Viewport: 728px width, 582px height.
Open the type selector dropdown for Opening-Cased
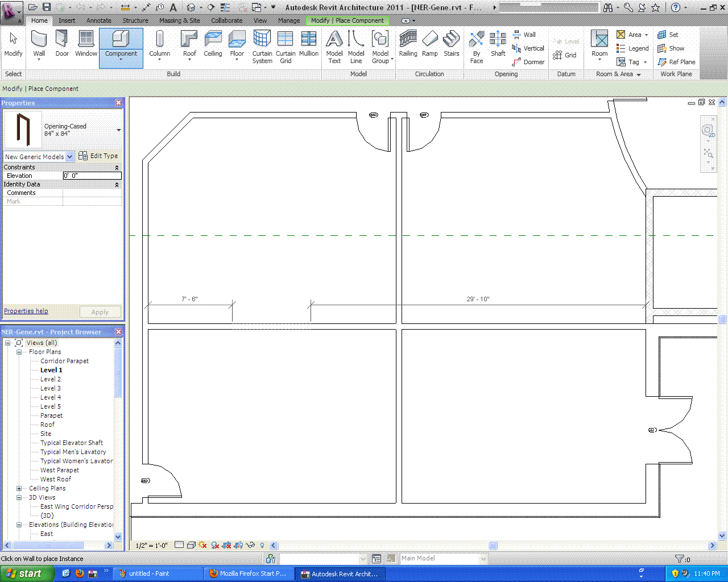coord(118,130)
